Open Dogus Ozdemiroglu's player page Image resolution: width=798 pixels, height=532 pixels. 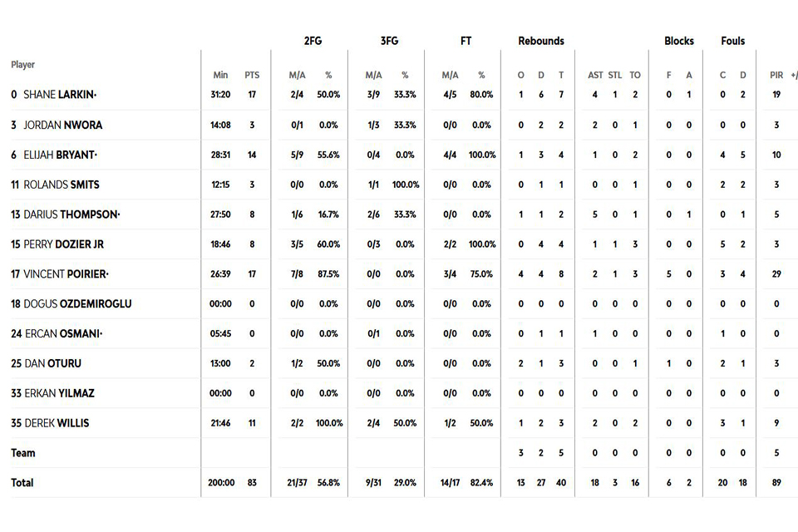[x=77, y=304]
